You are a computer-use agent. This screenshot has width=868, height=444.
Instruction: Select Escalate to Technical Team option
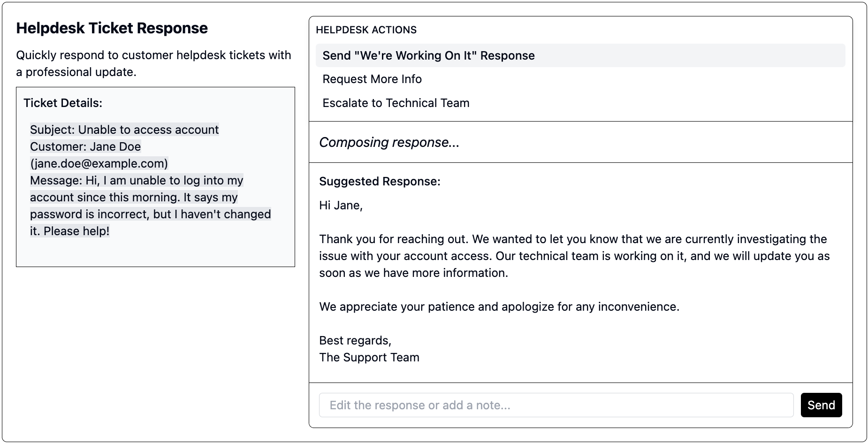point(396,103)
